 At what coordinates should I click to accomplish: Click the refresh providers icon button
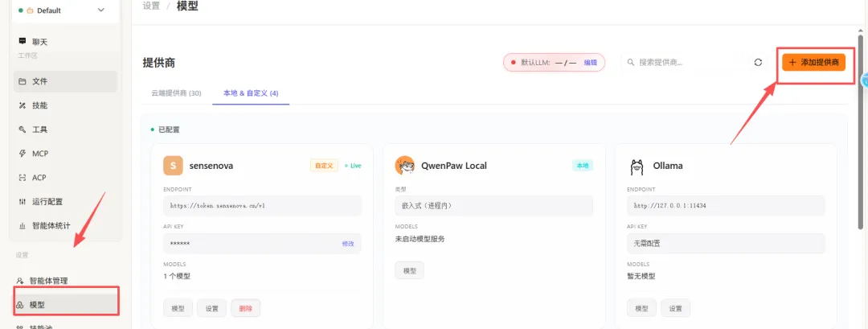pyautogui.click(x=758, y=63)
